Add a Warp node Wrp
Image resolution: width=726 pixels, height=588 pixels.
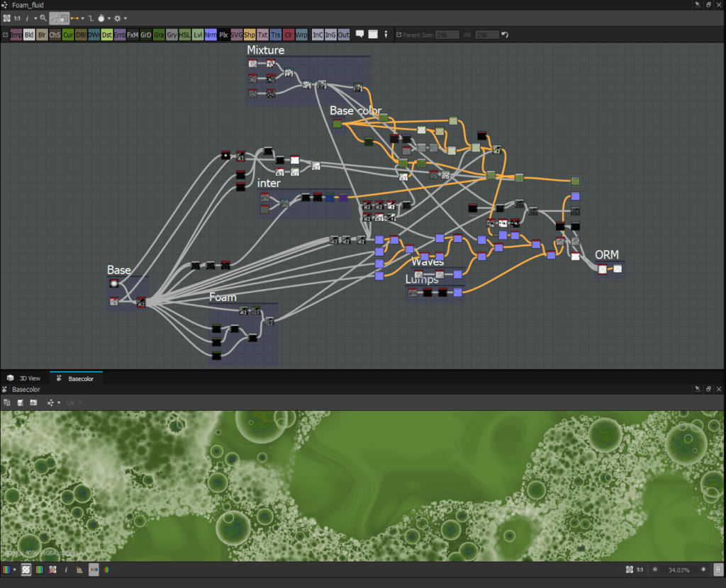302,34
